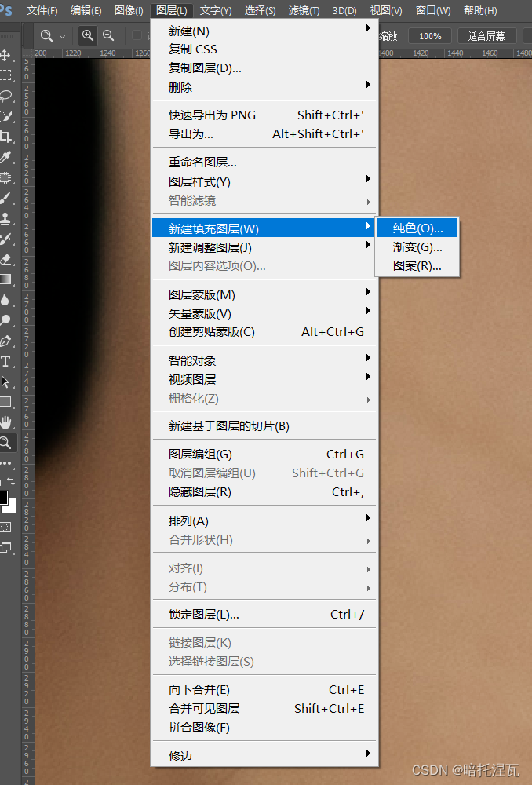Select the Blur (droplet) tool

point(5,300)
